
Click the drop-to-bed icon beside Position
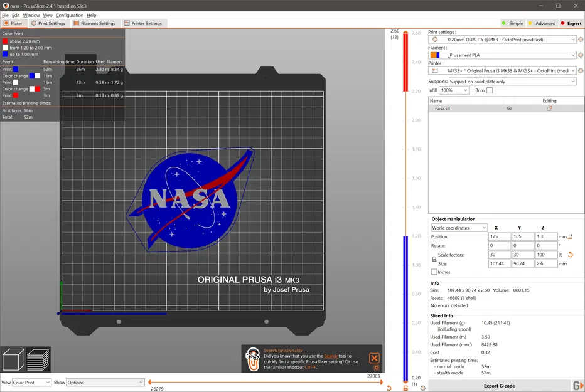[570, 236]
